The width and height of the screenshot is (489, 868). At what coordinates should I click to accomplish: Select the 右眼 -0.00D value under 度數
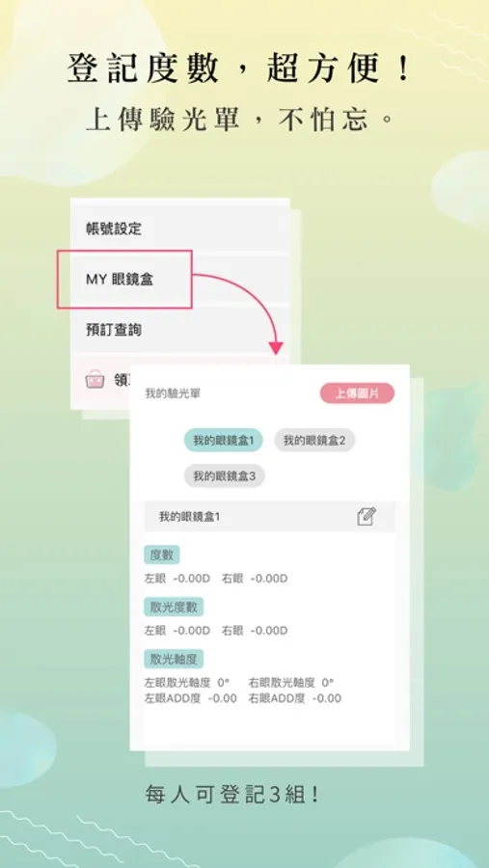pyautogui.click(x=255, y=579)
